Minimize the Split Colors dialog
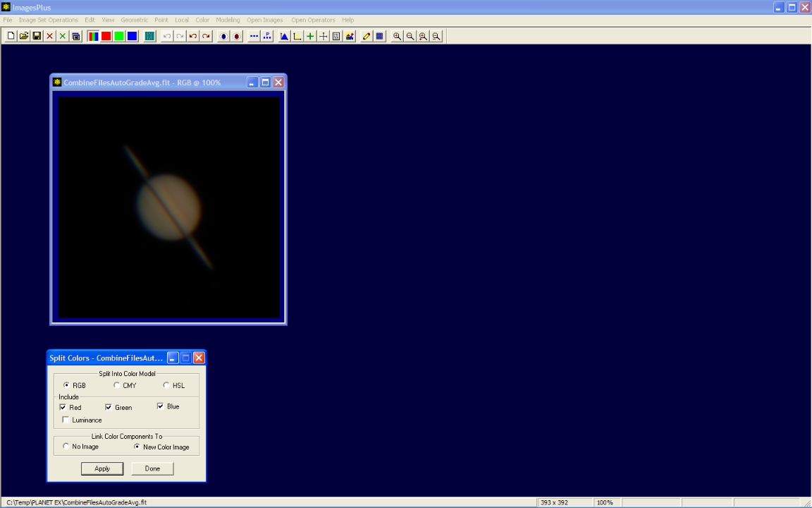The height and width of the screenshot is (508, 812). point(173,358)
